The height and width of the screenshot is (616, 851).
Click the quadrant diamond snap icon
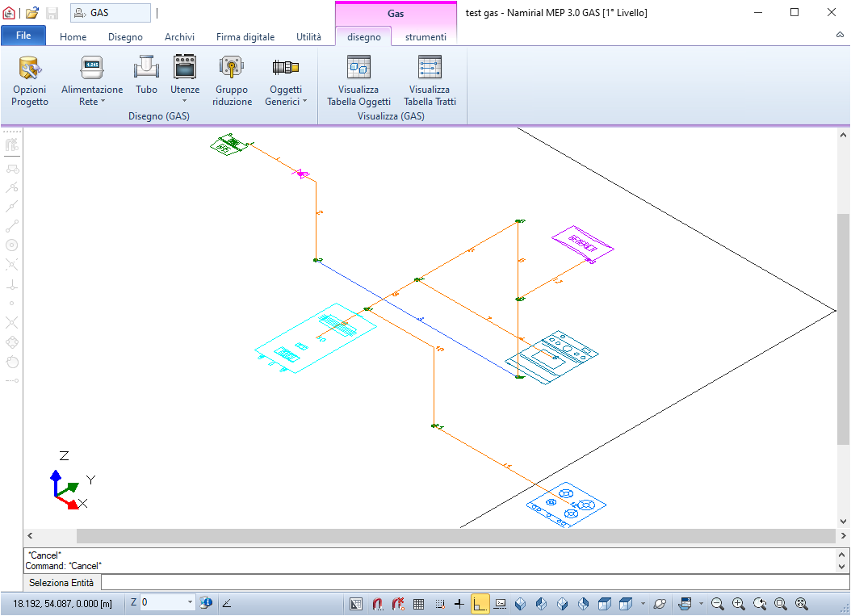pos(12,342)
